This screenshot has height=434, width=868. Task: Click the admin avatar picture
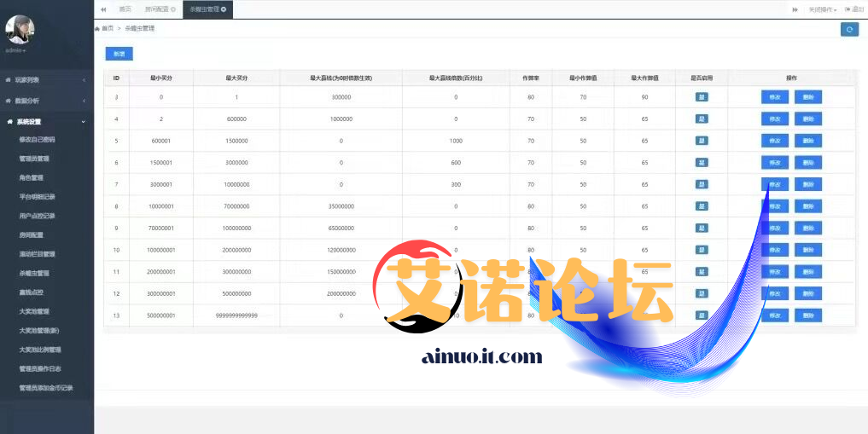coord(20,29)
